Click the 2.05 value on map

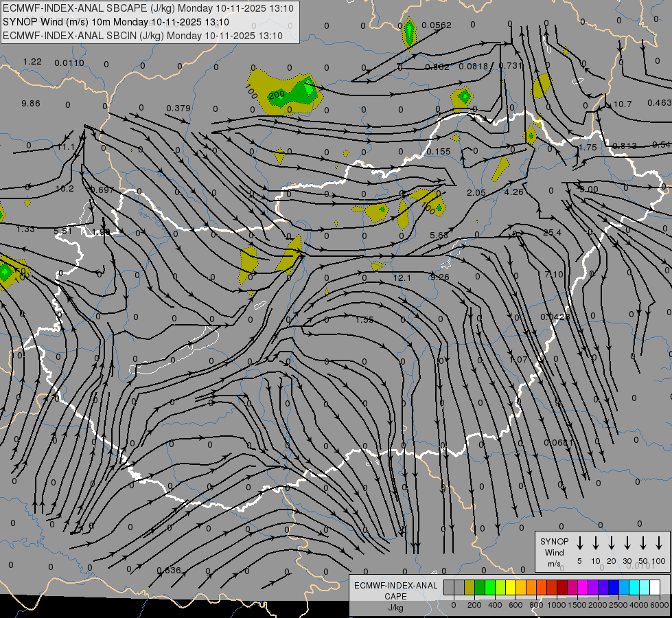476,192
